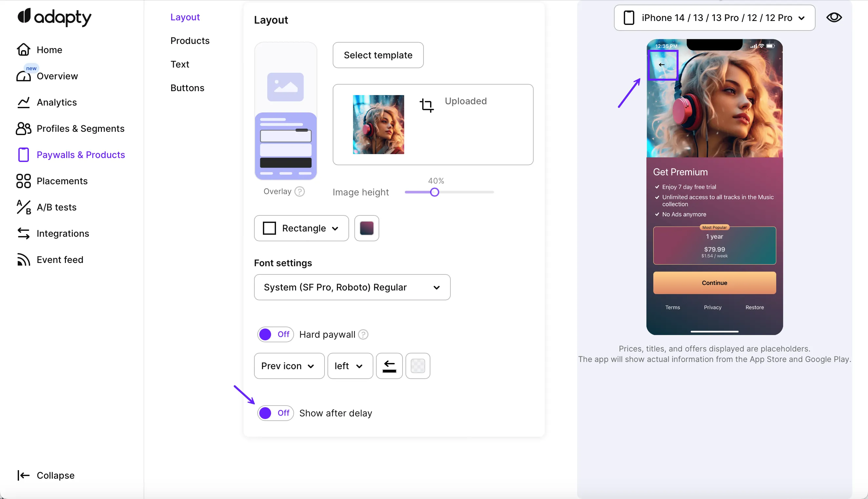This screenshot has height=499, width=868.
Task: Go to Placements in the sidebar
Action: point(62,181)
